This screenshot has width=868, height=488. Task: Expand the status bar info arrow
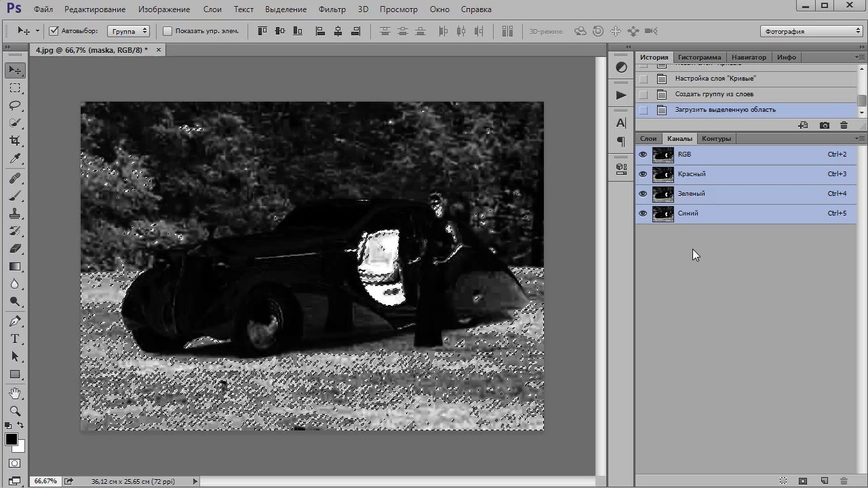(x=195, y=481)
